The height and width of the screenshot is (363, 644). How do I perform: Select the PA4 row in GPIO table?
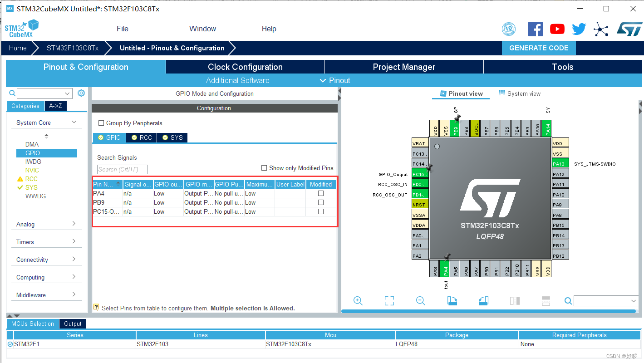point(215,193)
